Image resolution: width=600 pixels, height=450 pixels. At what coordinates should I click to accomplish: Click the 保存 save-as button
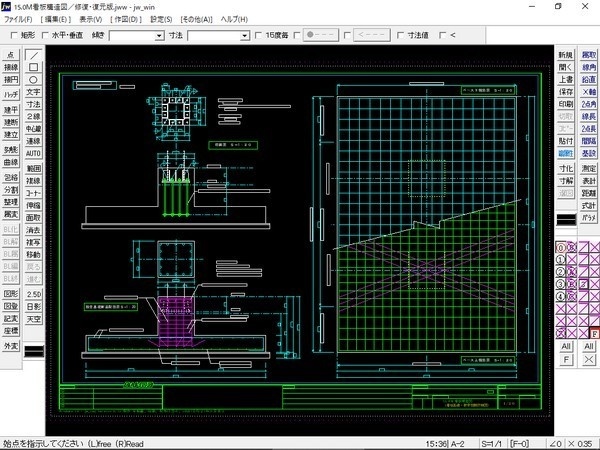[x=566, y=92]
